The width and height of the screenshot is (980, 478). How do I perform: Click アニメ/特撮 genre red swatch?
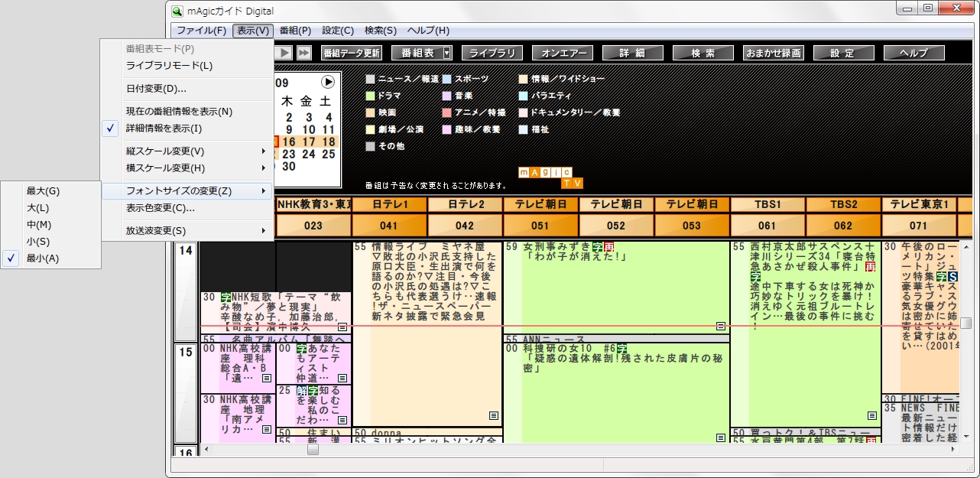coord(447,112)
